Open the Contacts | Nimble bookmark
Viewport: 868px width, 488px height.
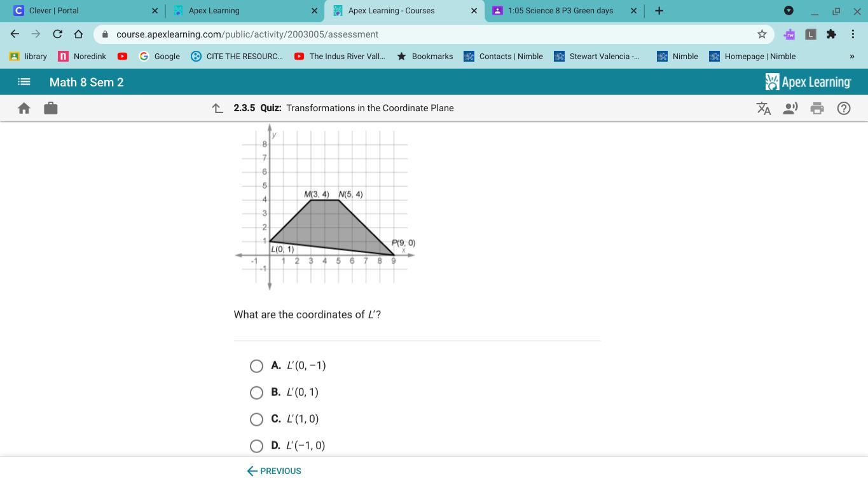[x=504, y=57]
